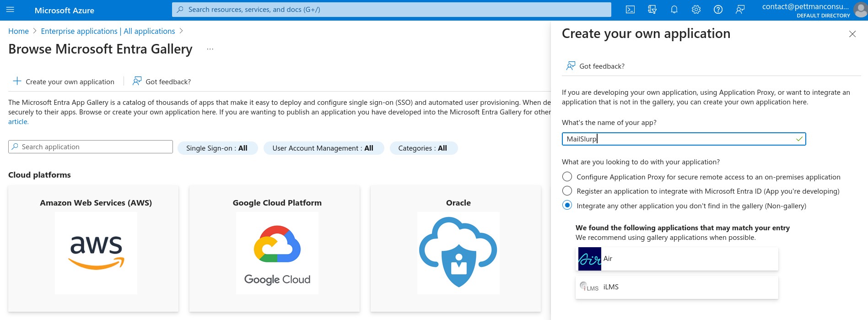Focus the app name field containing MailSlurp
Screen dimensions: 868x320
(x=684, y=139)
